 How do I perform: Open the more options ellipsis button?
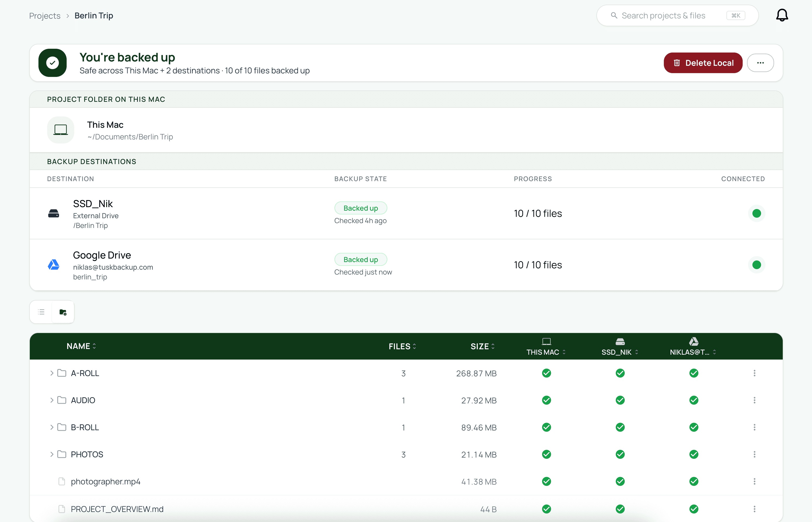point(760,63)
